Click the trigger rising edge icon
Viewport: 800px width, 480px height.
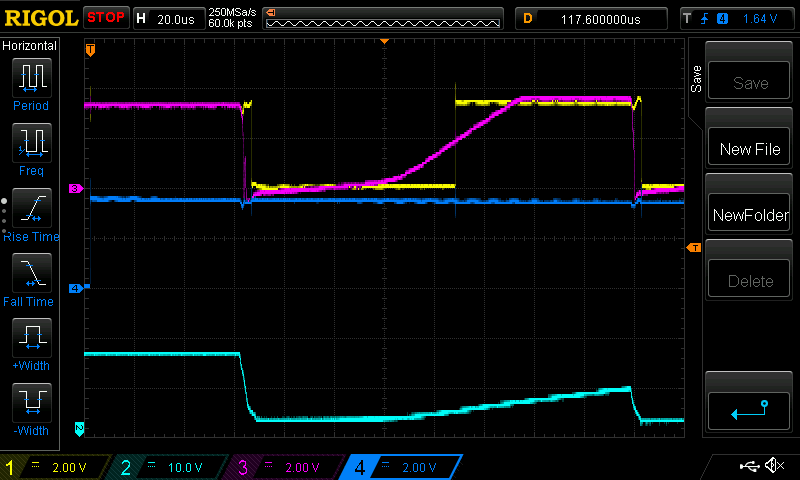point(705,19)
